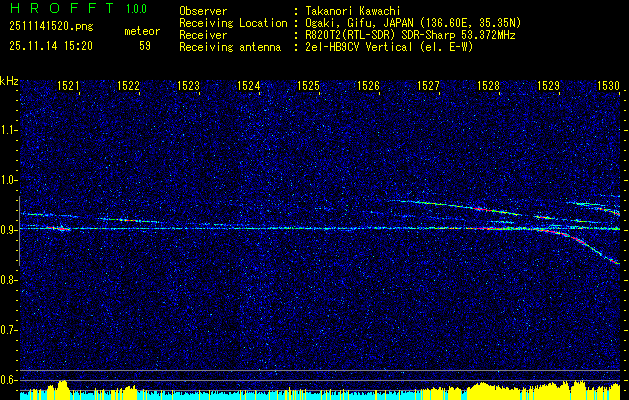Click the 1528 time marker
The image size is (629, 400).
pos(489,85)
